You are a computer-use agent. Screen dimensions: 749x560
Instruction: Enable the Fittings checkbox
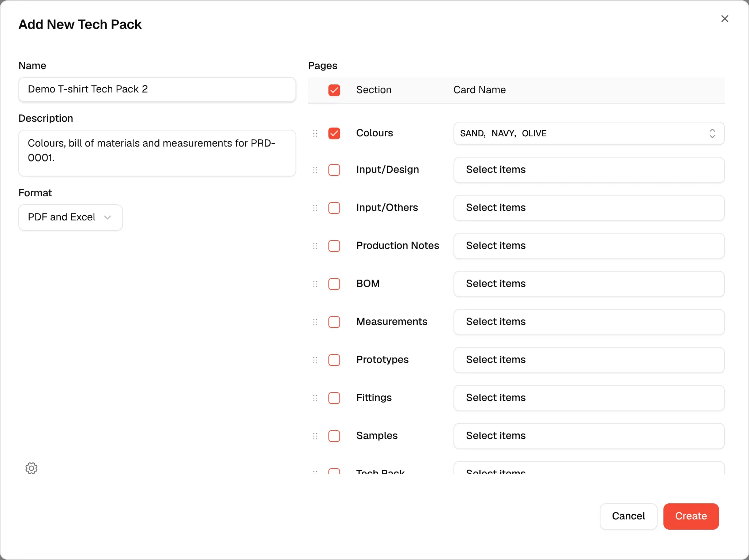(x=334, y=398)
